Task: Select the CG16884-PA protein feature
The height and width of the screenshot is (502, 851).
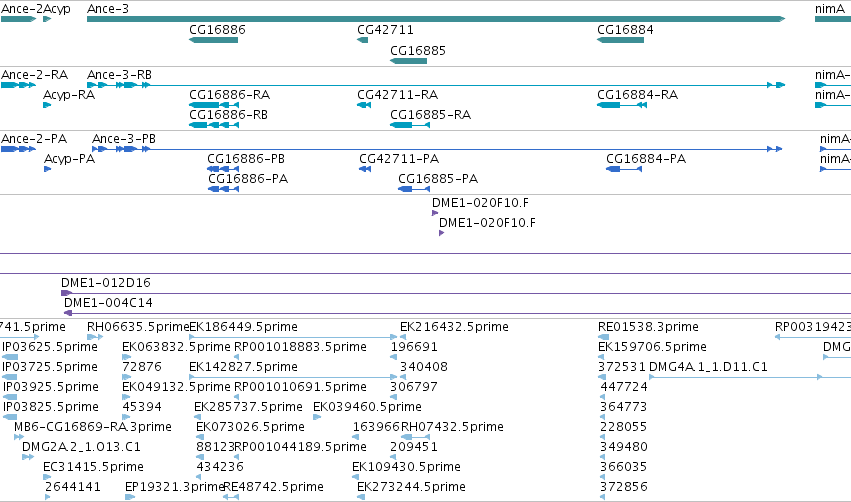Action: pos(624,169)
